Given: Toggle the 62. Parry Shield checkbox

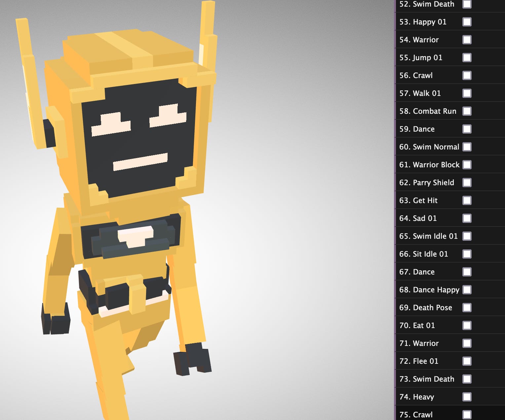Looking at the screenshot, I should (x=467, y=183).
